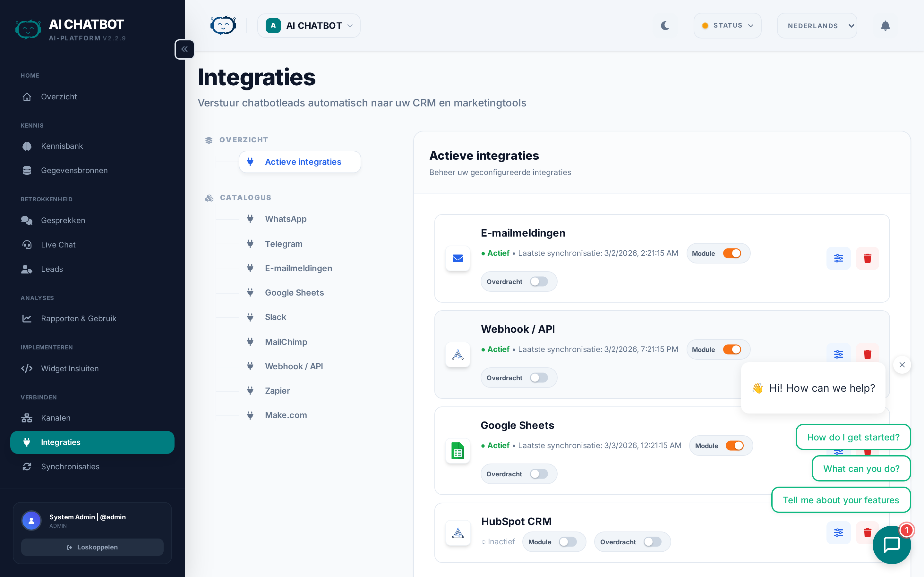Open the Gesprekken conversations icon
The image size is (924, 577).
click(x=27, y=220)
